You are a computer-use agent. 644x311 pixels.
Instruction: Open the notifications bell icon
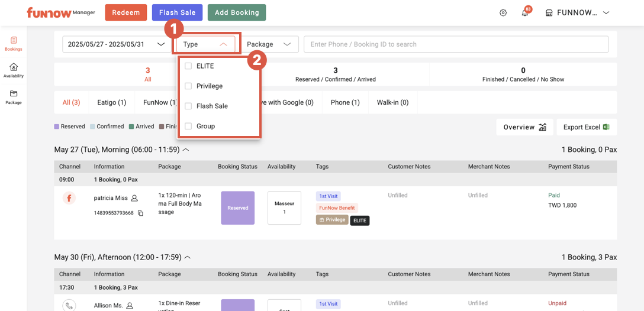[x=524, y=13]
